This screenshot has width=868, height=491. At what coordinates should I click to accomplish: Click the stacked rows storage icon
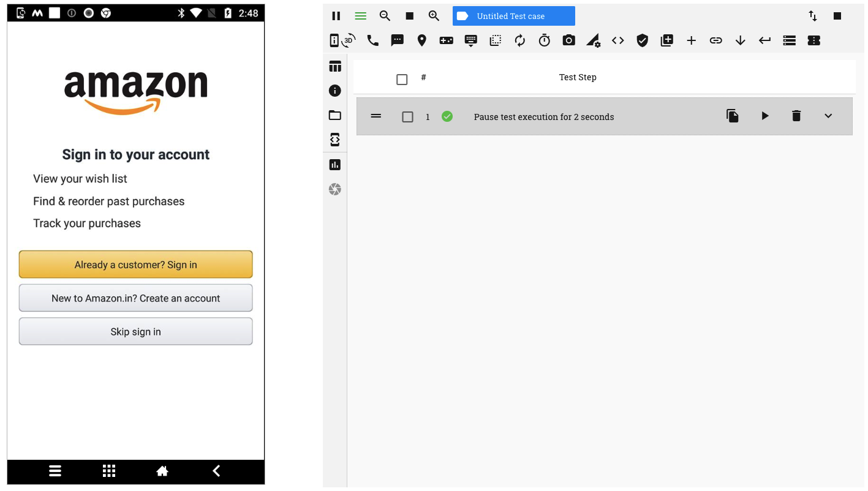point(790,40)
